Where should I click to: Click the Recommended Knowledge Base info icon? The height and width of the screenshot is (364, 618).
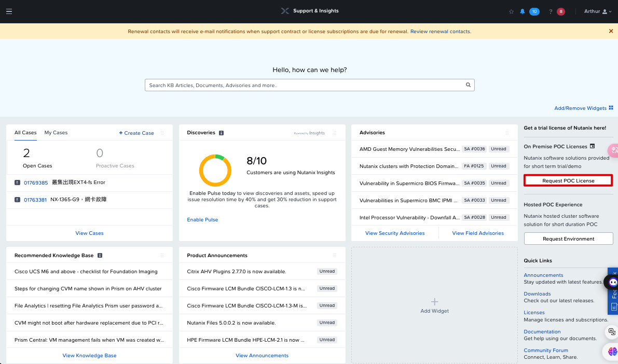[100, 255]
